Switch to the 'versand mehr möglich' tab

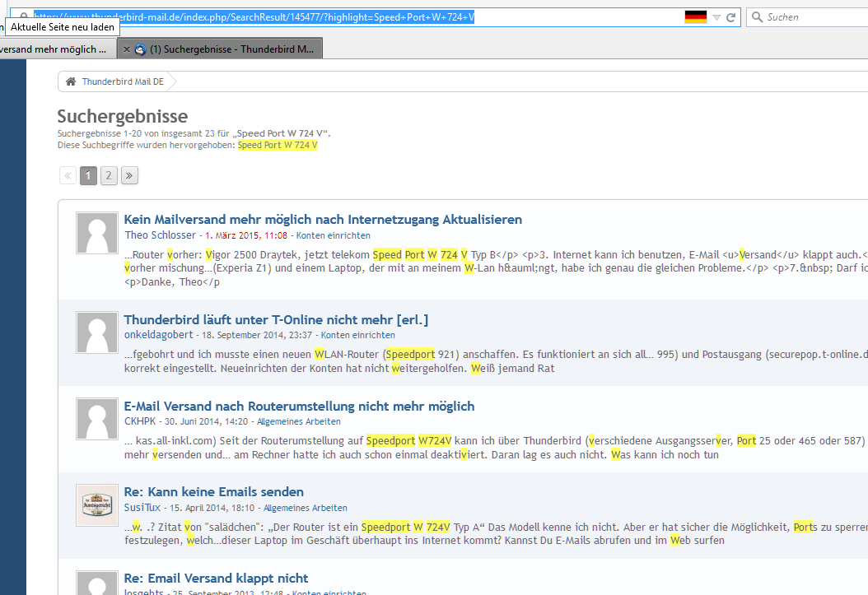pos(54,49)
